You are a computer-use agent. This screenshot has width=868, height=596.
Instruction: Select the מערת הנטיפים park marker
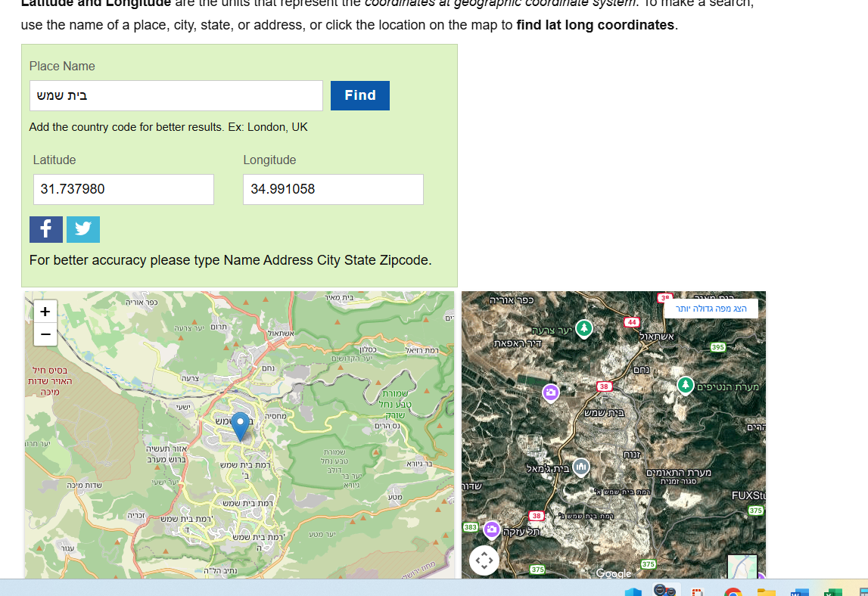tap(685, 386)
